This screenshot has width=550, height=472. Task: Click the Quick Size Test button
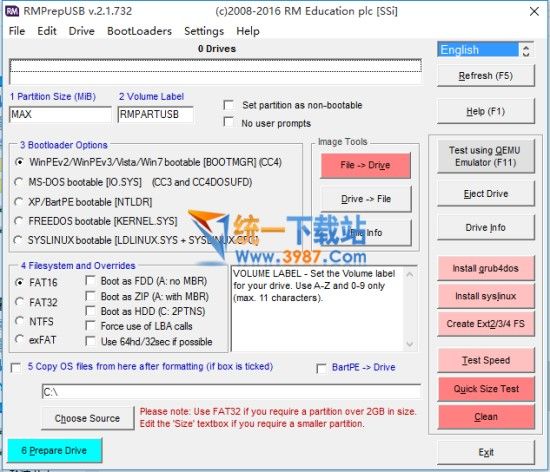[486, 389]
